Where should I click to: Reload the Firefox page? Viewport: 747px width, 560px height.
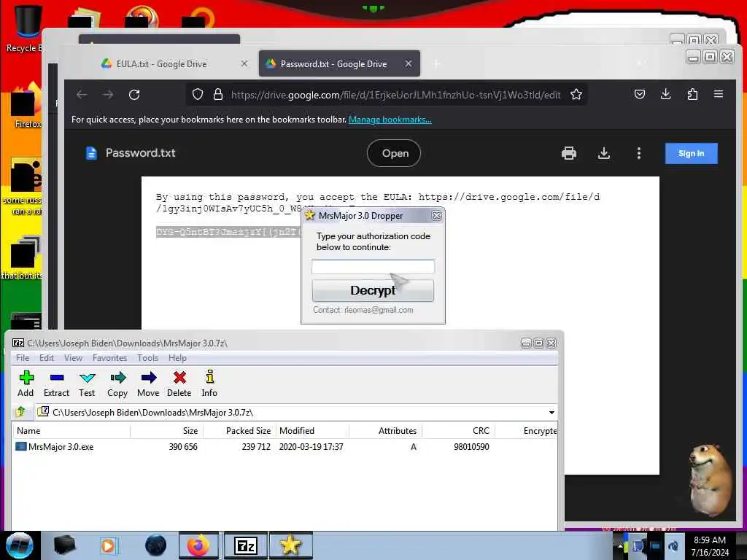[x=134, y=95]
